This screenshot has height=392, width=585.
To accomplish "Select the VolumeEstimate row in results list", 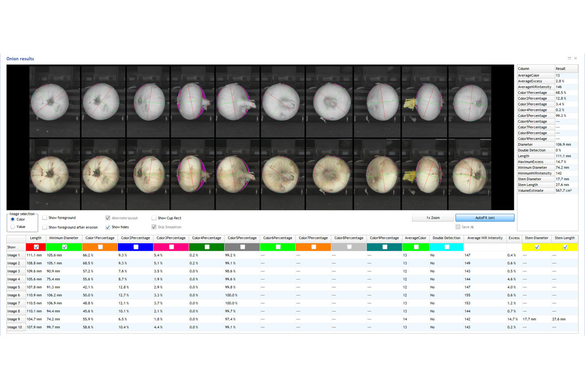I will click(547, 191).
